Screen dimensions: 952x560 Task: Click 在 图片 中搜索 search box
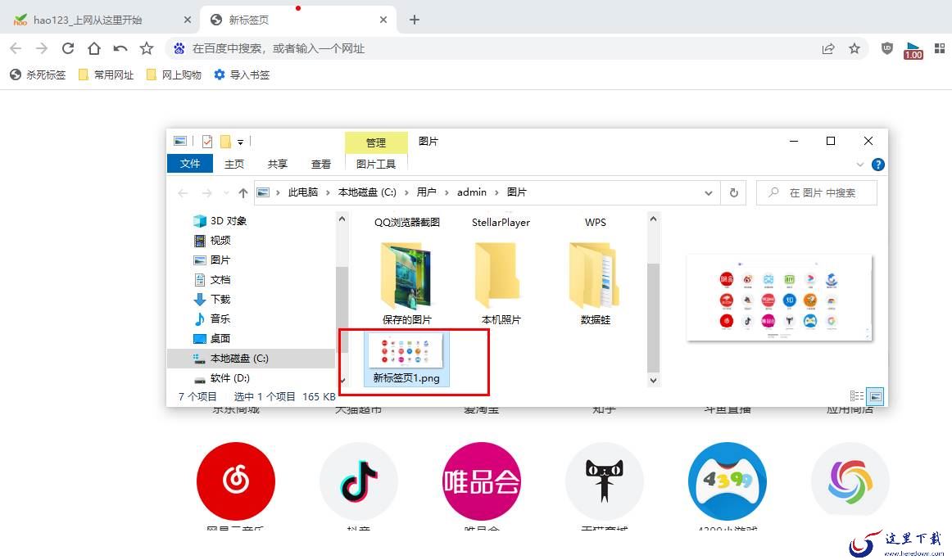pos(817,193)
